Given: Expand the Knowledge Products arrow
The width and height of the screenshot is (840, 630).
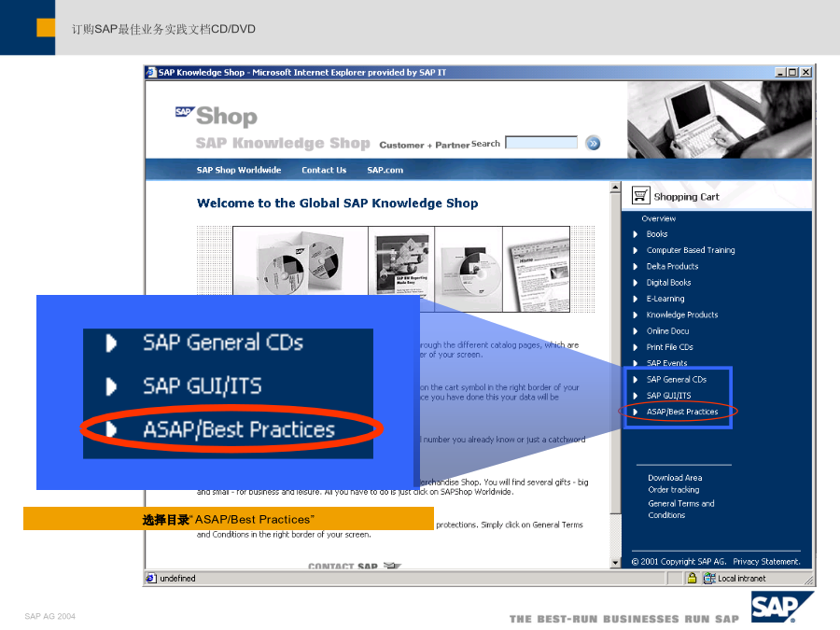Looking at the screenshot, I should pyautogui.click(x=636, y=315).
